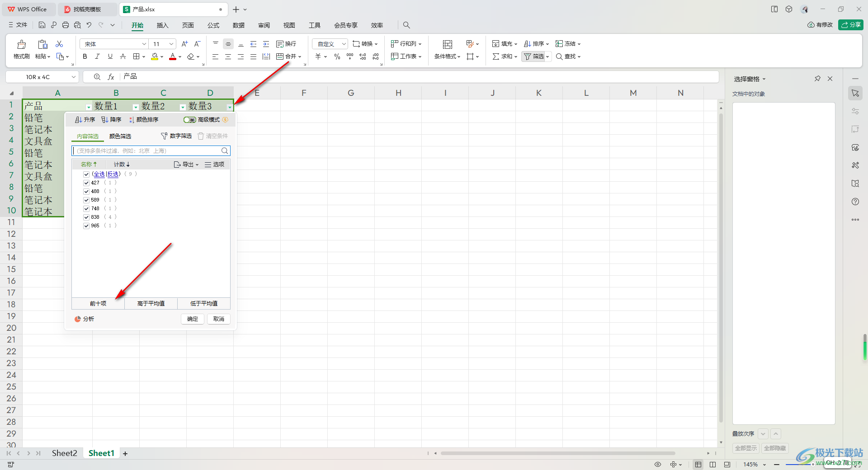Viewport: 868px width, 470px height.
Task: Toggle bold formatting
Action: tap(85, 56)
